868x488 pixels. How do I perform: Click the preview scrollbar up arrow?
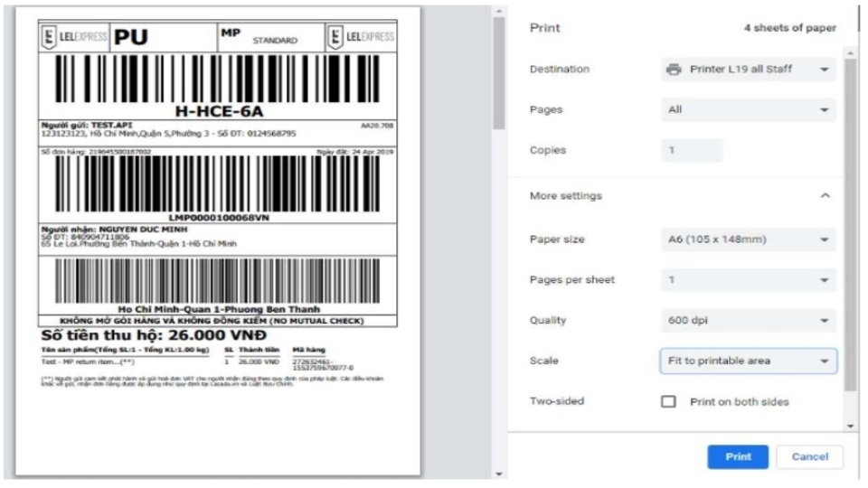(499, 11)
